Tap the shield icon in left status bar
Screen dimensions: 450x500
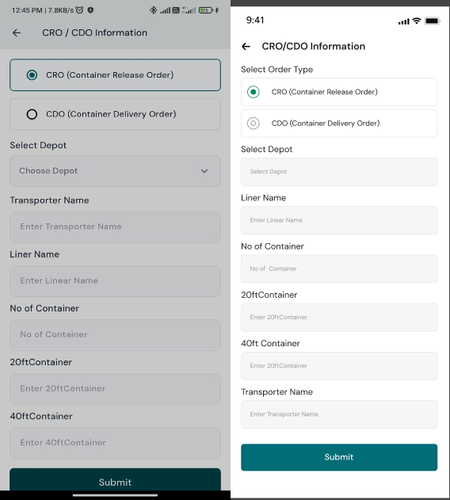(90, 10)
